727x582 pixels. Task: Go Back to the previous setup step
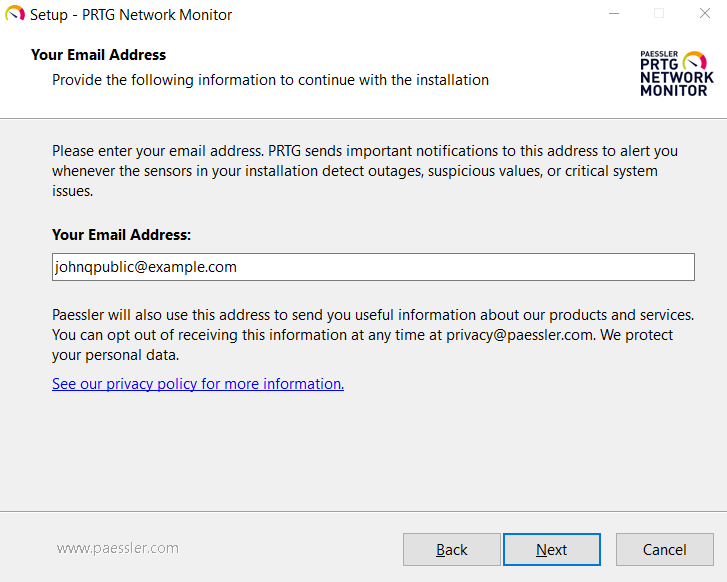(451, 549)
